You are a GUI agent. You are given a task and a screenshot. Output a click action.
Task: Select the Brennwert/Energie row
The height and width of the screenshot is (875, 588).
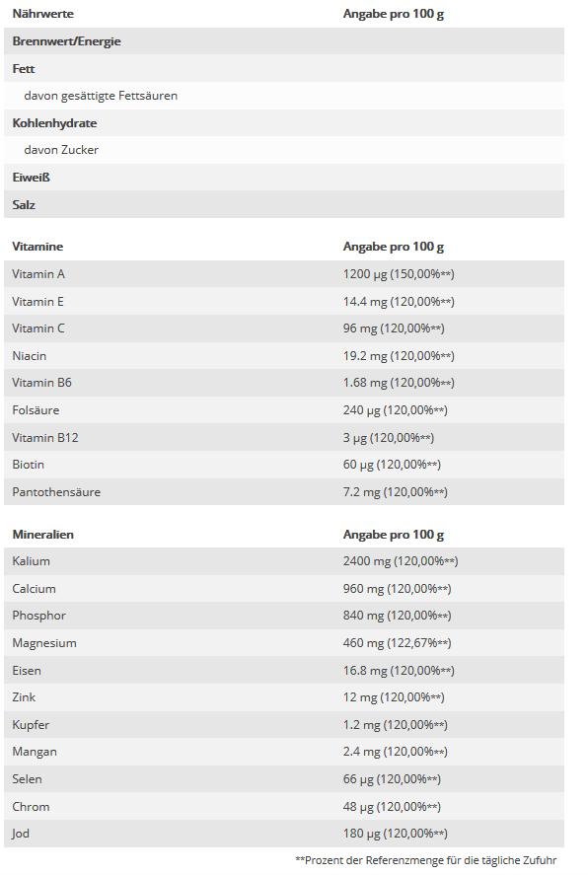[x=284, y=41]
